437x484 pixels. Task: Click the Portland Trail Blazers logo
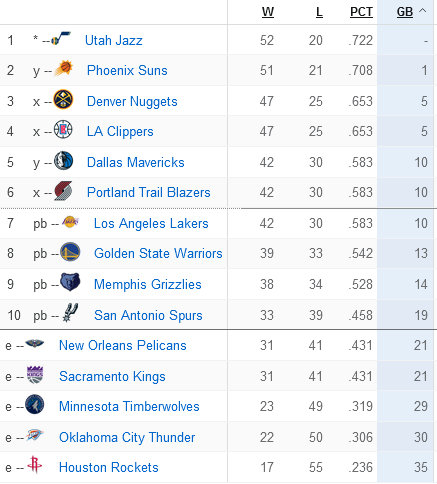click(x=63, y=191)
